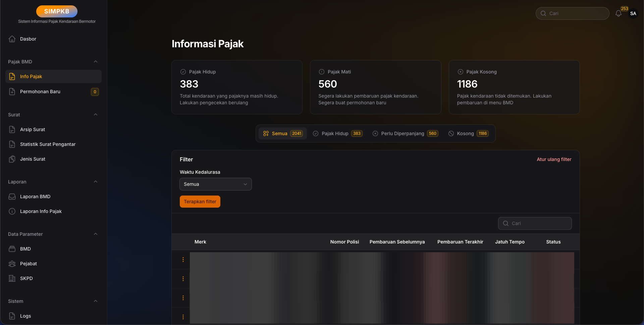Image resolution: width=644 pixels, height=325 pixels.
Task: Focus the top bar Cari search field
Action: tap(573, 13)
